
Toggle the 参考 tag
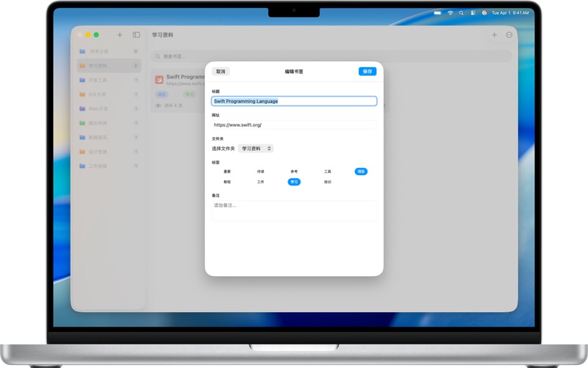(x=294, y=171)
